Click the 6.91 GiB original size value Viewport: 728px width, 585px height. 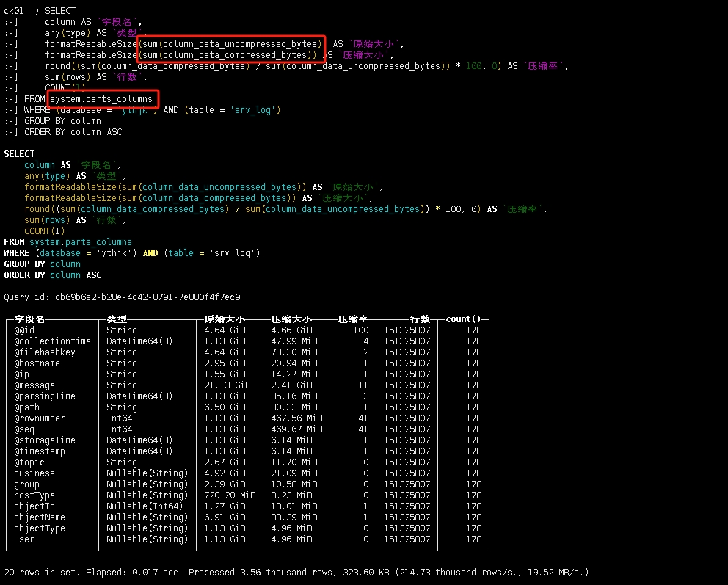[225, 517]
